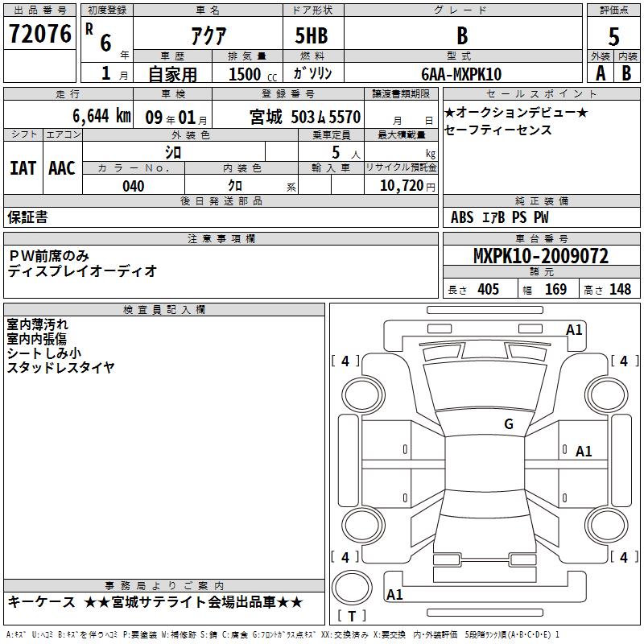Click the front-left tire [4] rating

(345, 361)
